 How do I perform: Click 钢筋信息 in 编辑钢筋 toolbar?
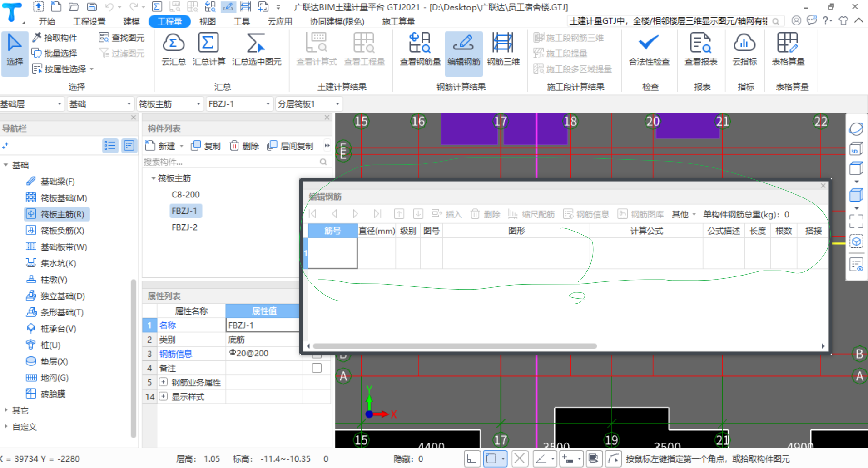coord(586,214)
